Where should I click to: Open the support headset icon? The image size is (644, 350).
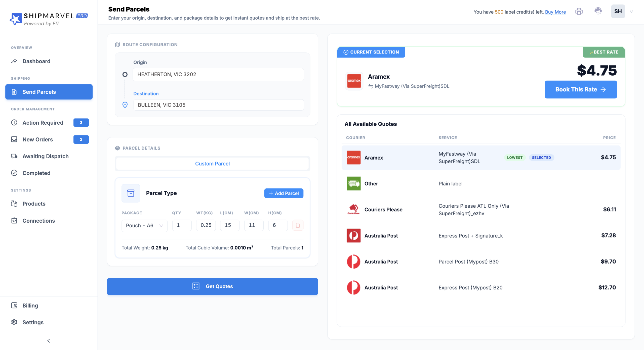click(598, 11)
